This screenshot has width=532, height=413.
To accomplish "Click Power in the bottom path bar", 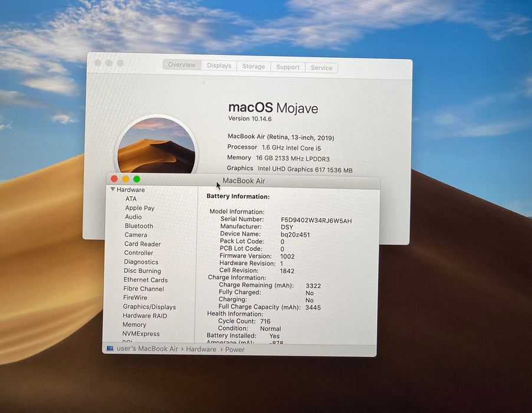I will (235, 349).
